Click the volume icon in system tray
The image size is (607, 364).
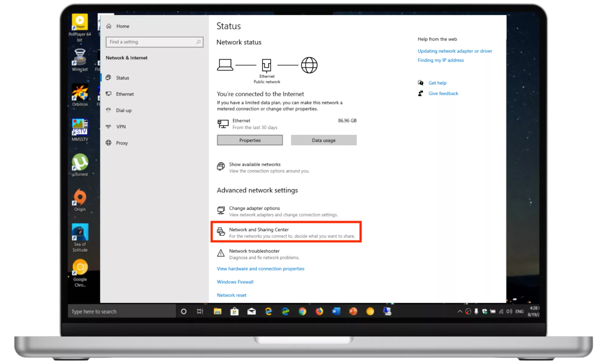[509, 312]
